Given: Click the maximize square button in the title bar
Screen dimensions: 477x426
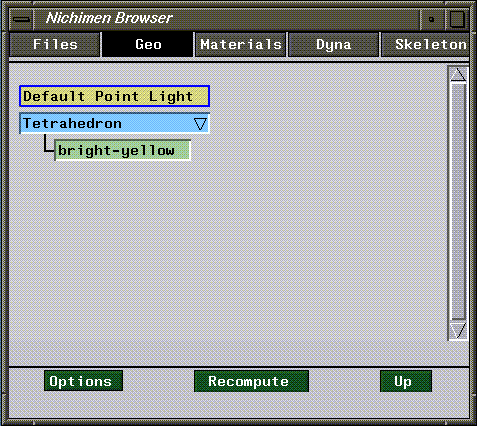Looking at the screenshot, I should [457, 19].
